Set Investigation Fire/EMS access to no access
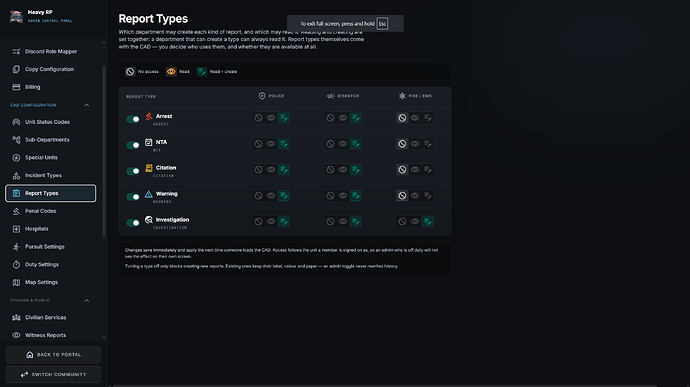690x387 pixels. (x=402, y=221)
